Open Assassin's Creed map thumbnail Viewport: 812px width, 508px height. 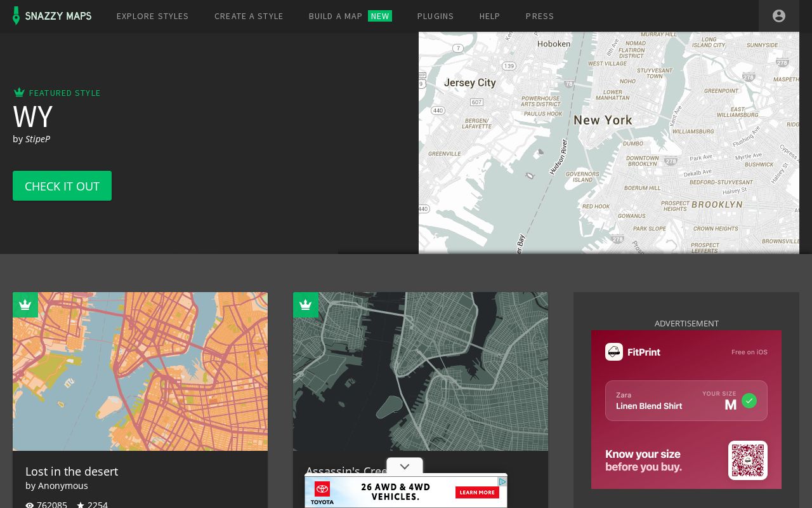(421, 371)
